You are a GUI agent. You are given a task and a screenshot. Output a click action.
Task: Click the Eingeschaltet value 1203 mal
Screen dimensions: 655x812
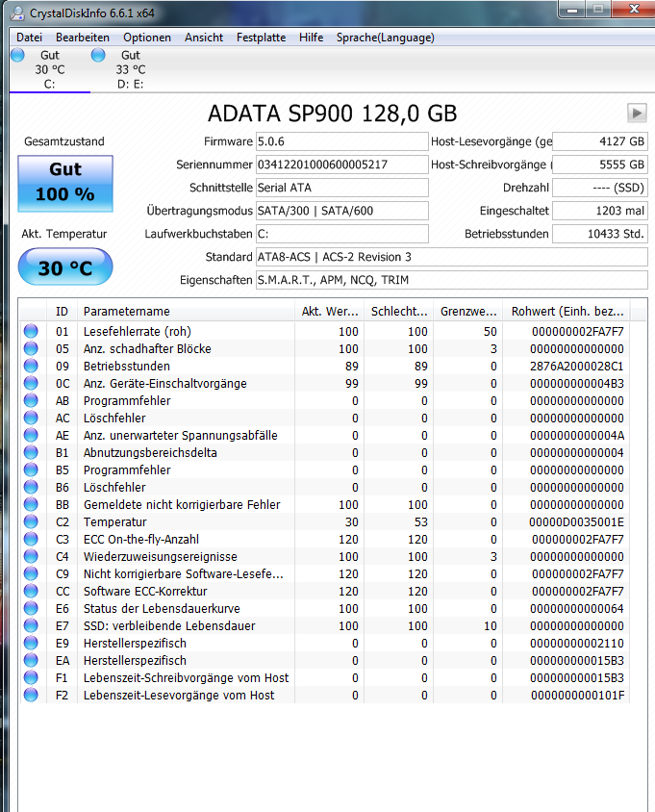pyautogui.click(x=599, y=211)
